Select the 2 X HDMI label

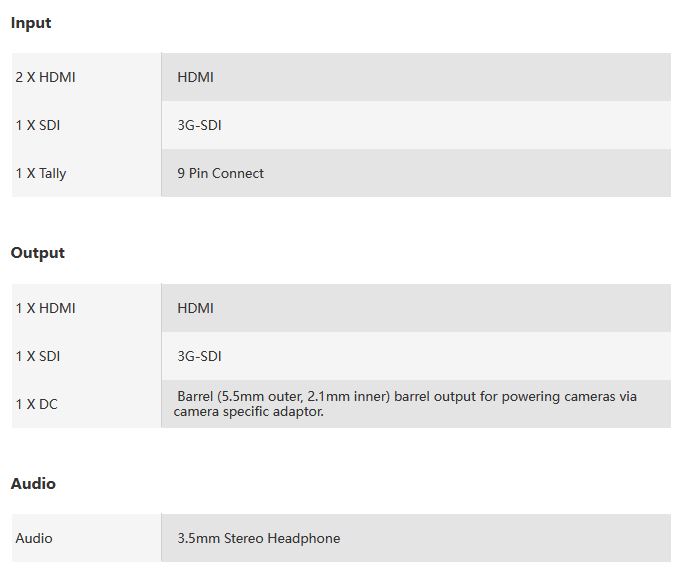tap(45, 77)
